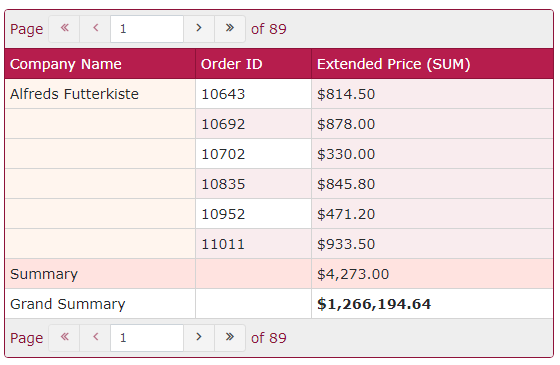
Task: Select the Alfreds Futterkiste cell
Action: (x=100, y=94)
